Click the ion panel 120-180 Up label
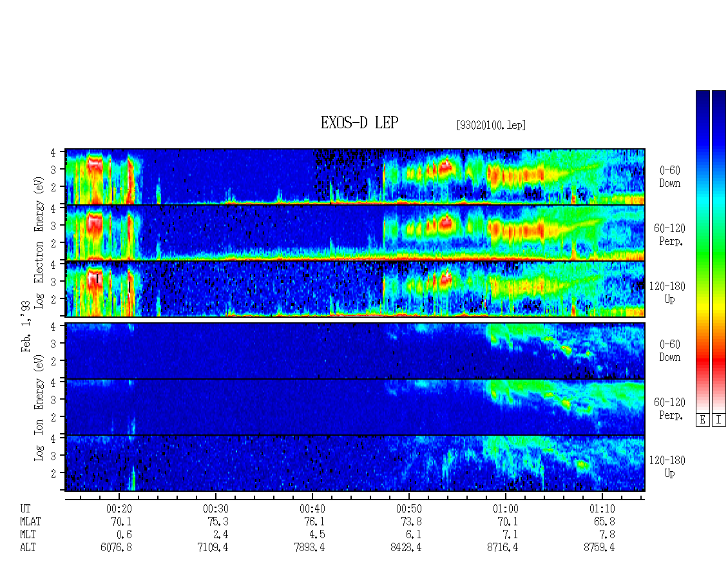The image size is (728, 564). (x=667, y=467)
